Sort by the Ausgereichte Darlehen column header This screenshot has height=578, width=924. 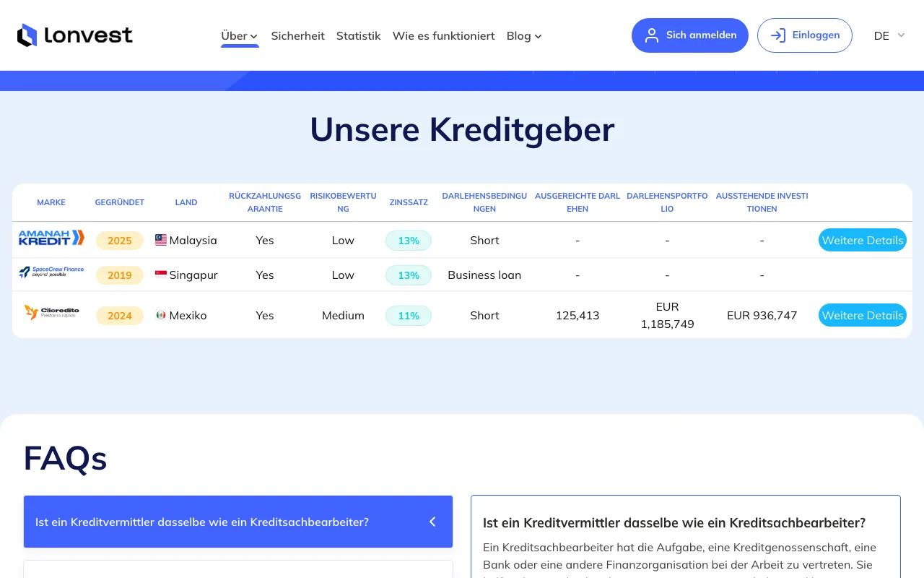[x=577, y=202]
